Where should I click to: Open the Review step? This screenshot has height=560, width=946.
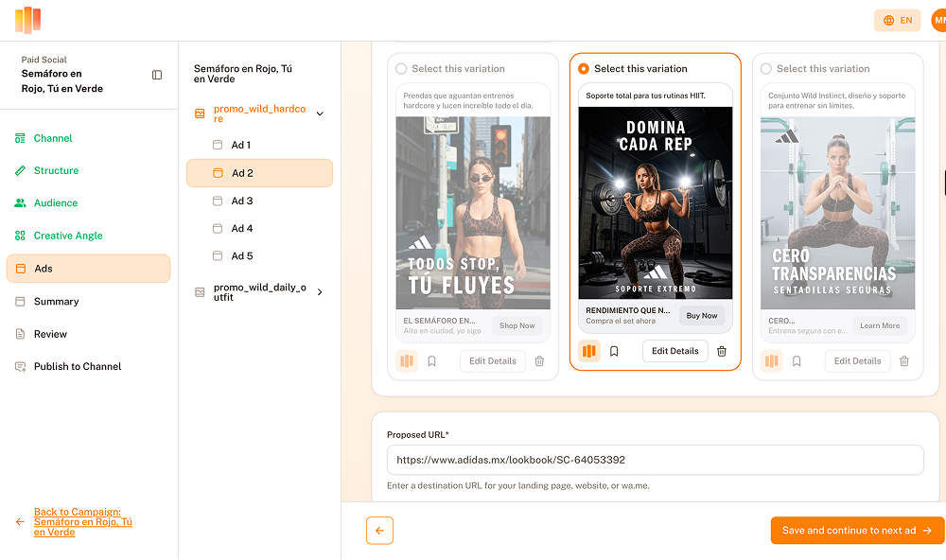tap(50, 334)
